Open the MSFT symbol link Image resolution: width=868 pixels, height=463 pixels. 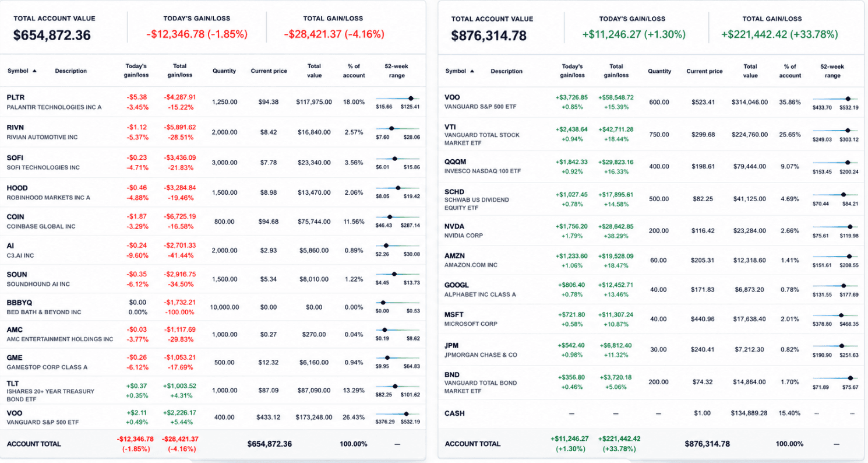tap(454, 315)
